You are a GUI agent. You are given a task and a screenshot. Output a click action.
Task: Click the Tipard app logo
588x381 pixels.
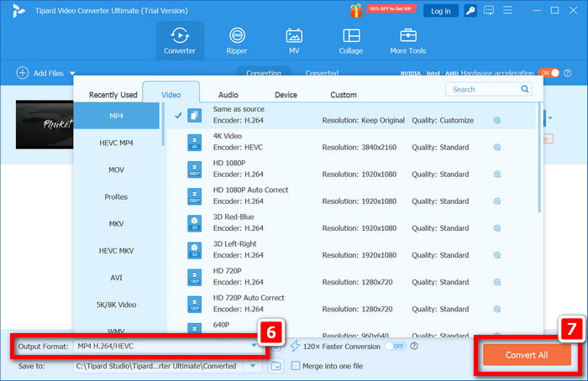point(18,10)
